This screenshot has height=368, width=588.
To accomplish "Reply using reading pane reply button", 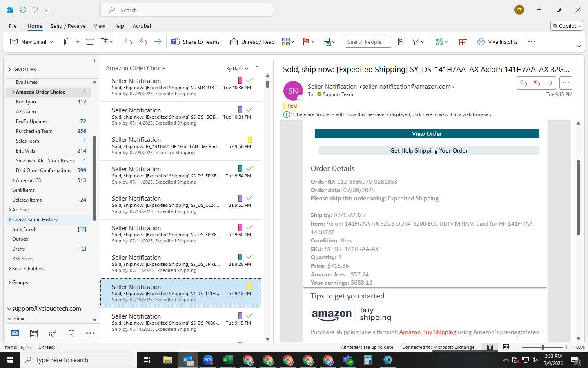I will point(523,83).
